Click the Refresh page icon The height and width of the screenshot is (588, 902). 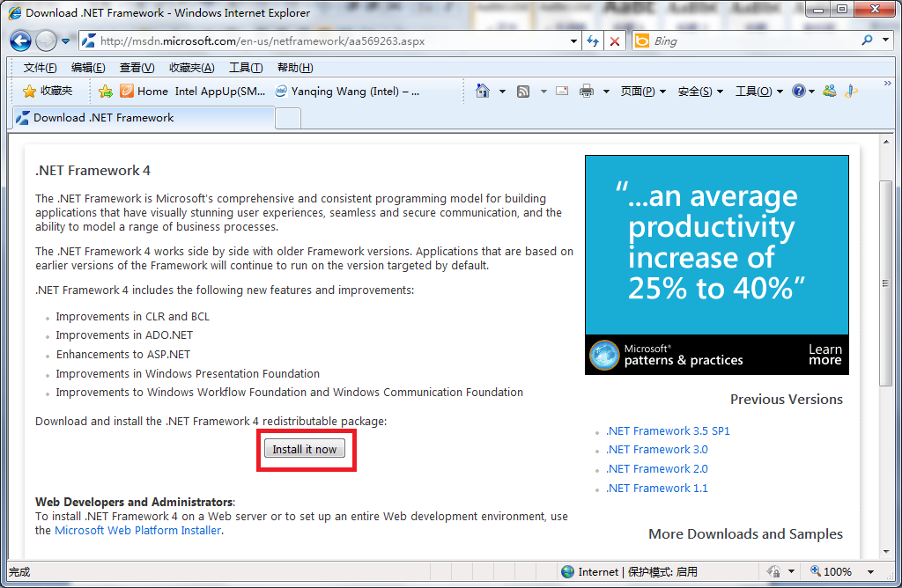(593, 41)
